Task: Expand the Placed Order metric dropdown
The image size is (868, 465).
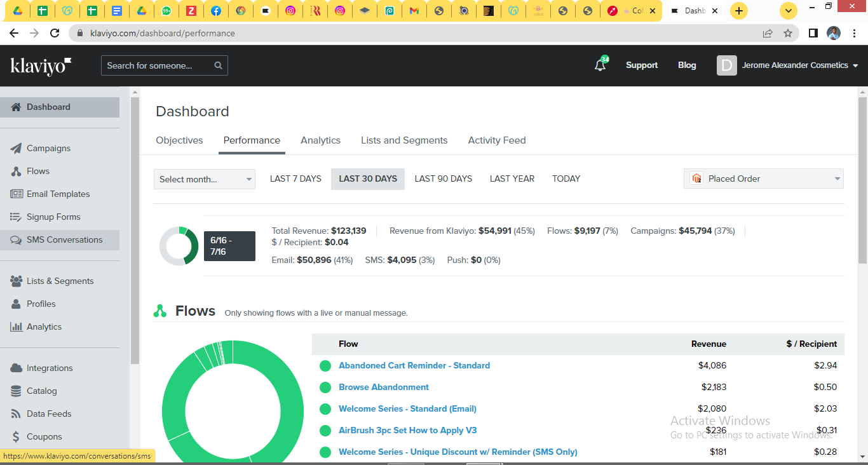Action: (764, 179)
